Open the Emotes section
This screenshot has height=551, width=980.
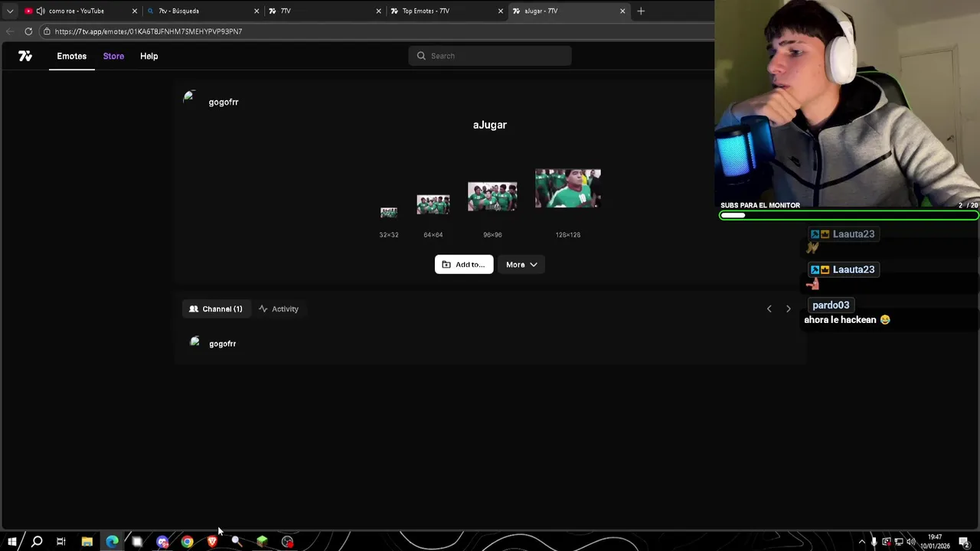point(71,56)
